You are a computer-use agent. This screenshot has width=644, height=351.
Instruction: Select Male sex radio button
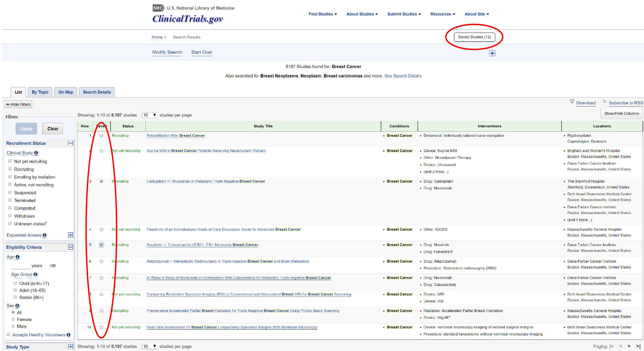pos(13,326)
